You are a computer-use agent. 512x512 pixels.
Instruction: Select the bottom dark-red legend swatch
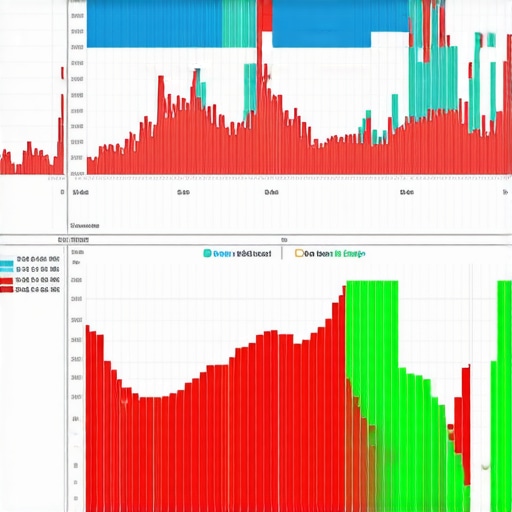tap(7, 289)
